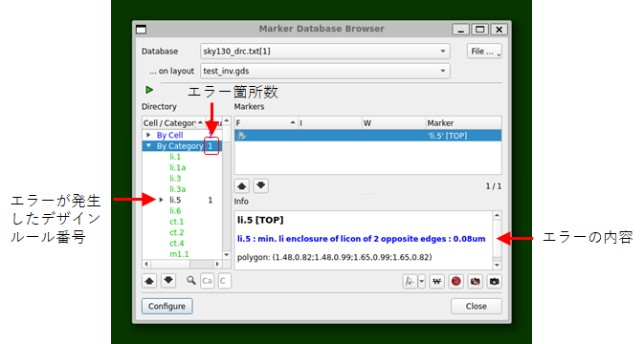The width and height of the screenshot is (644, 344).
Task: Sort by the Cell / Category column header
Action: [173, 123]
